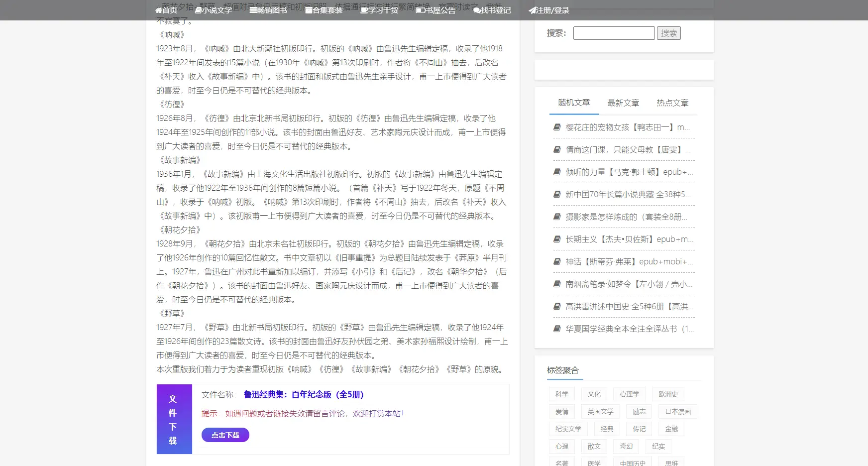Click the icon beside 学习干货
The height and width of the screenshot is (466, 868).
click(364, 10)
